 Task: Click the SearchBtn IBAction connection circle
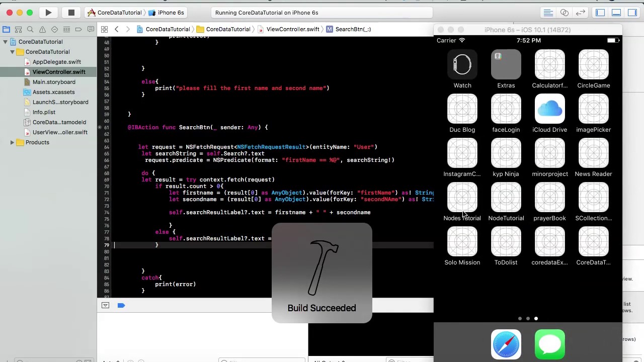click(x=100, y=127)
